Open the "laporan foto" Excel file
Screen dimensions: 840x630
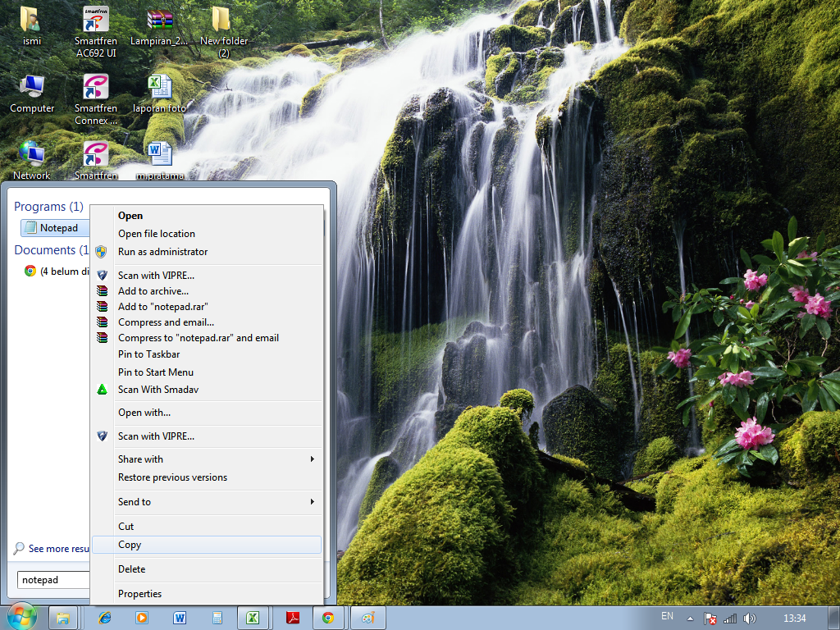[158, 92]
